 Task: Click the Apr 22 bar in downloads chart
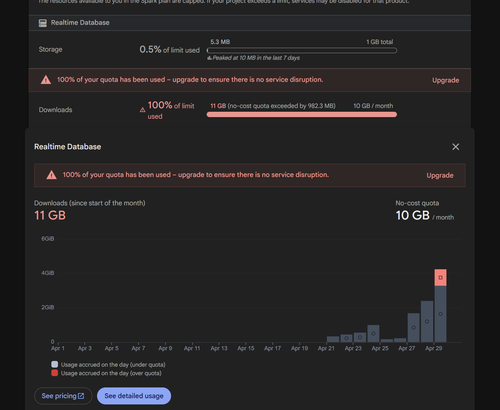pyautogui.click(x=346, y=338)
